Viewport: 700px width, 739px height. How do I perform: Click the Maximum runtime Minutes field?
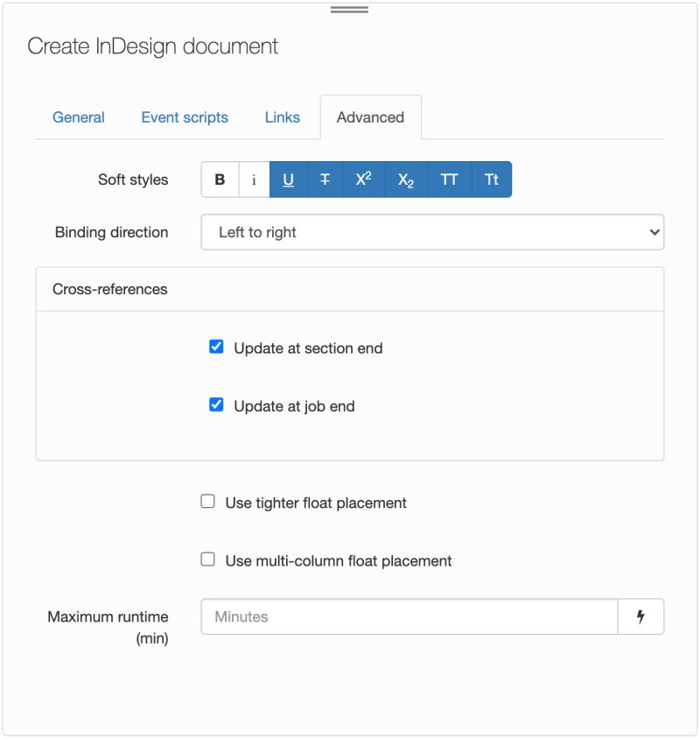click(x=409, y=616)
